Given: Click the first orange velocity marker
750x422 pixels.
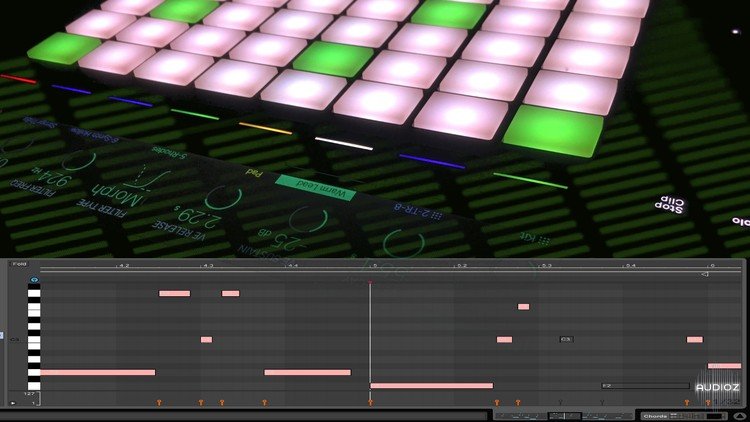Looking at the screenshot, I should click(x=160, y=402).
